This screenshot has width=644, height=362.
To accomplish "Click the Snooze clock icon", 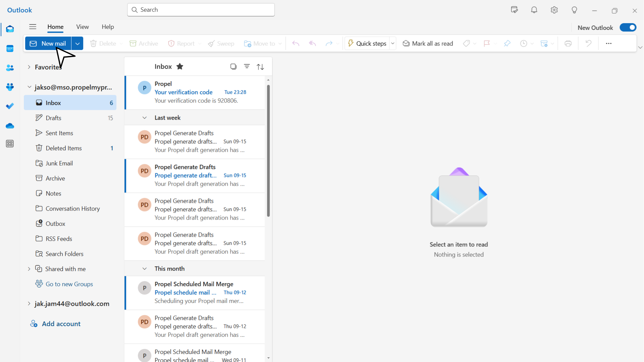I will point(524,44).
